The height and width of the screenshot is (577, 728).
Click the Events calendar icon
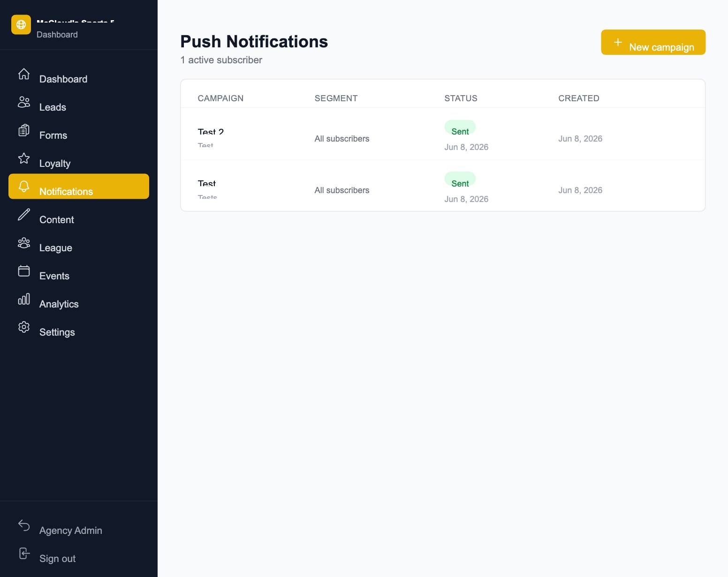[24, 271]
